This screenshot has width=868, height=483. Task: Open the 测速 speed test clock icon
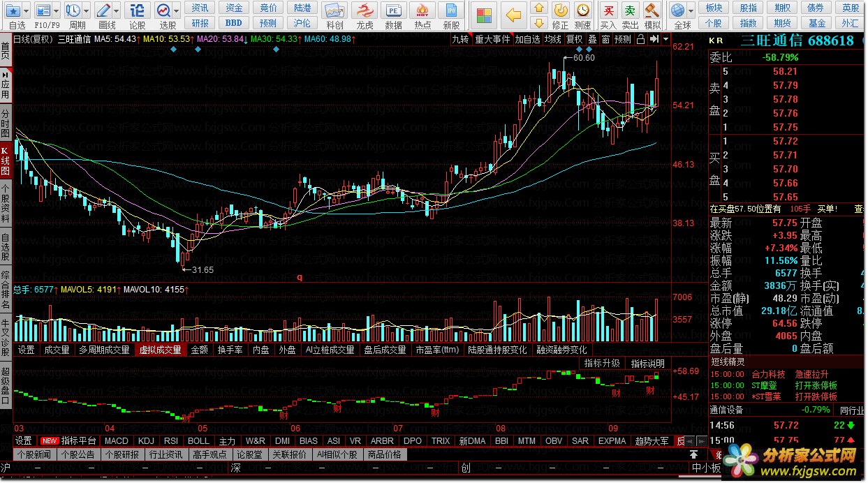pos(583,10)
